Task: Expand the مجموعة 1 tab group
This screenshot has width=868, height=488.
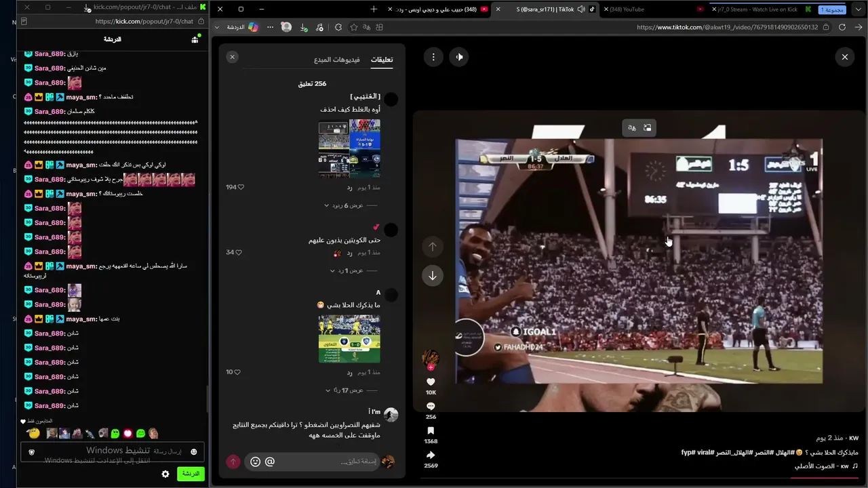Action: pos(833,9)
